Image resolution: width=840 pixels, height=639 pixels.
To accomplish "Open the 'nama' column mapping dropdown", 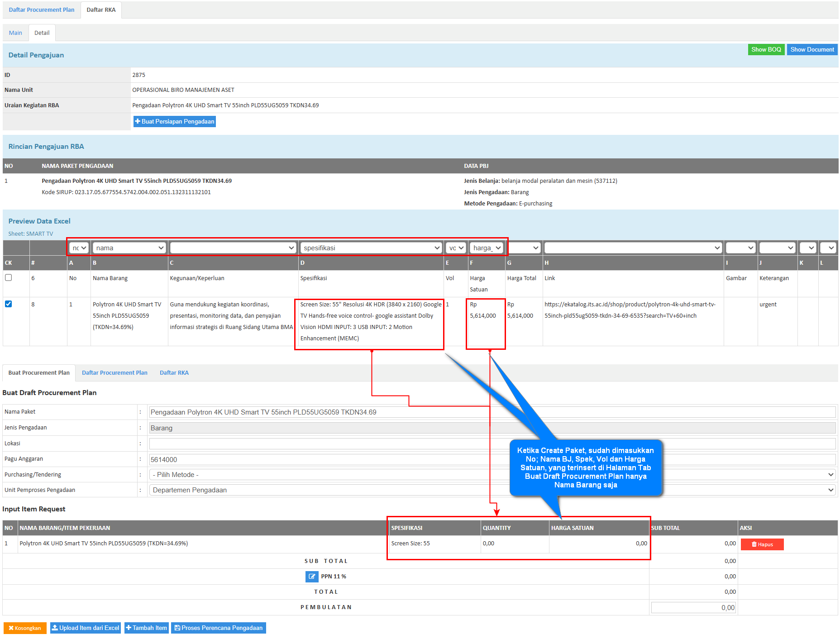I will pyautogui.click(x=129, y=248).
